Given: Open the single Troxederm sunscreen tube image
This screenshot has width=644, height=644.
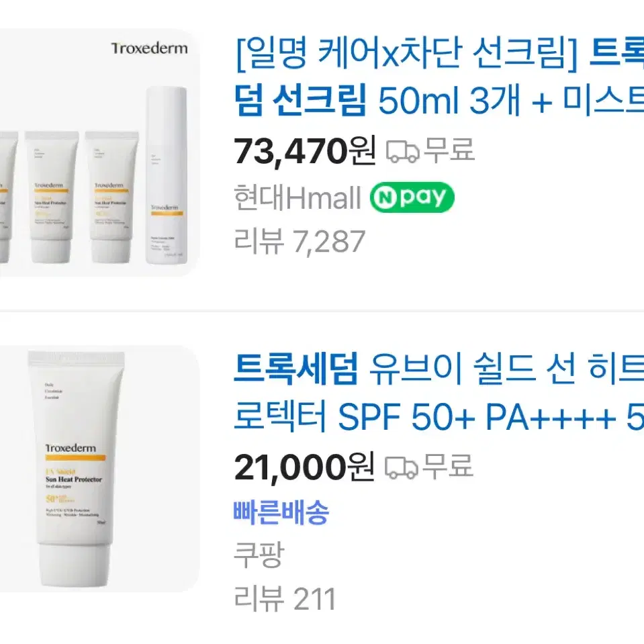Looking at the screenshot, I should (x=100, y=469).
